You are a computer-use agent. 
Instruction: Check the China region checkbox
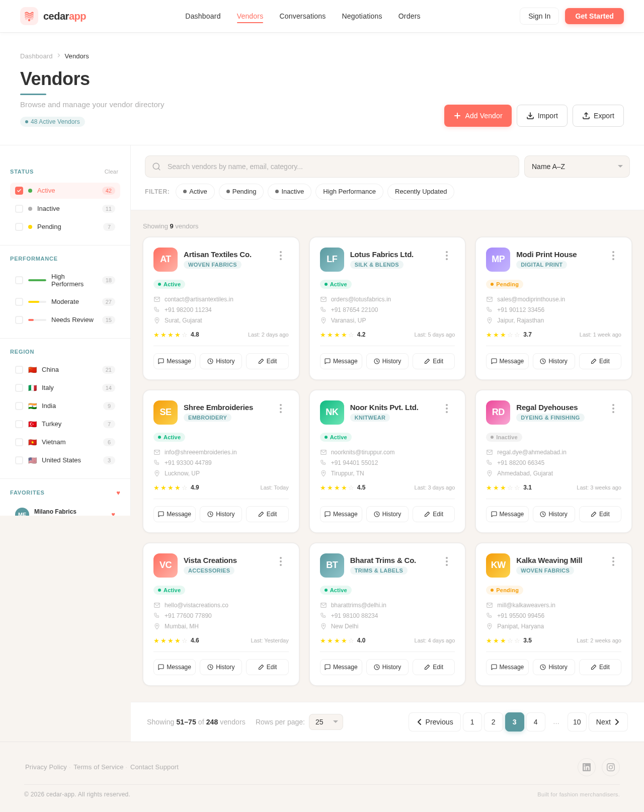tap(19, 370)
